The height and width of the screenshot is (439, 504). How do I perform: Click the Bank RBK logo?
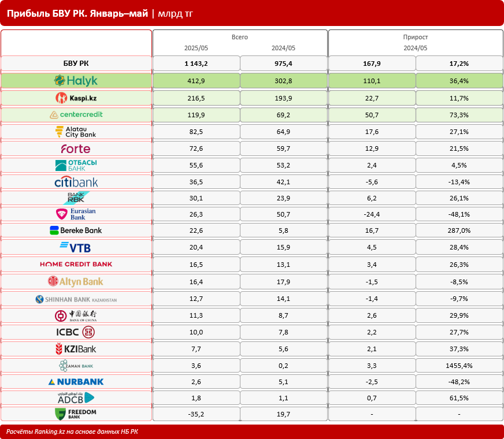coord(76,198)
